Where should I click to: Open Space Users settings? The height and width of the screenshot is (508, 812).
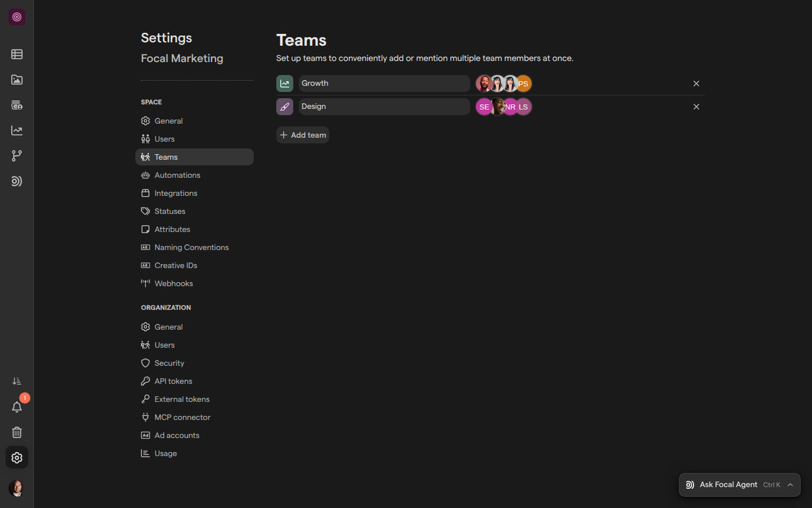pos(195,139)
